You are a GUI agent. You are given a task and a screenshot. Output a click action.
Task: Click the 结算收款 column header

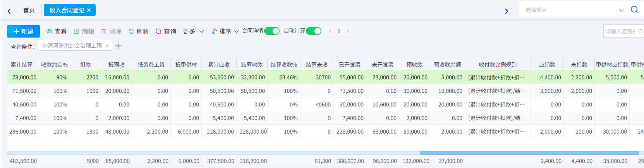[x=252, y=65]
